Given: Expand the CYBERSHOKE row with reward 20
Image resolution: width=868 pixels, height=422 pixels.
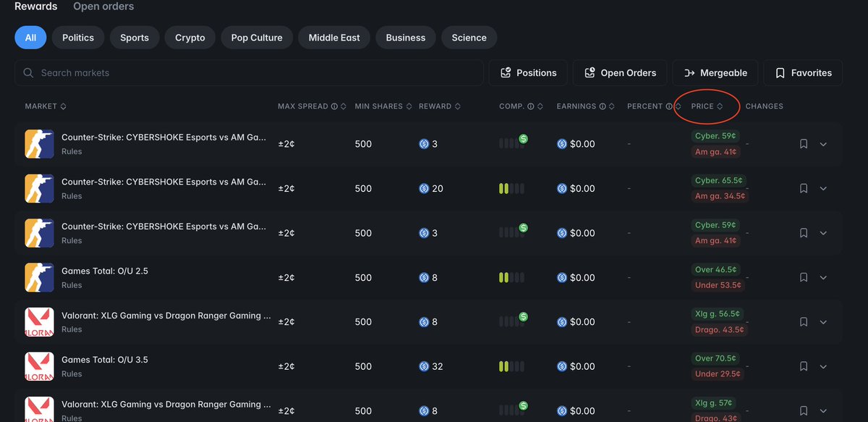Looking at the screenshot, I should click(x=823, y=189).
